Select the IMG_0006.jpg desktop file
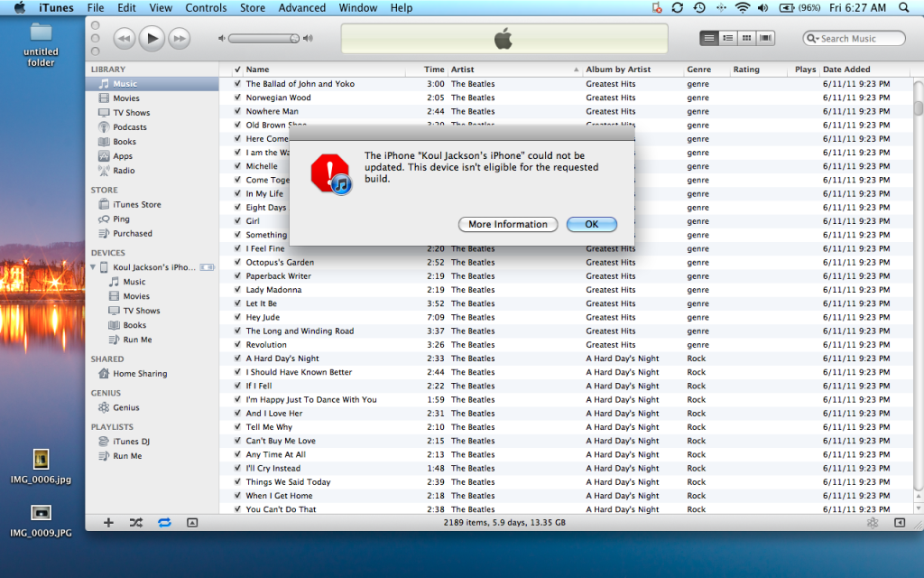 [41, 467]
